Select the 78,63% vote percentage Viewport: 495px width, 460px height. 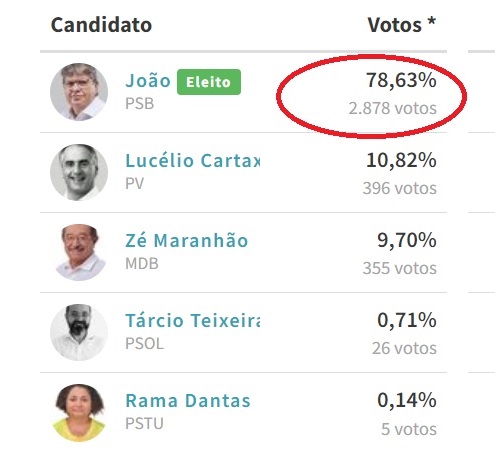(401, 80)
